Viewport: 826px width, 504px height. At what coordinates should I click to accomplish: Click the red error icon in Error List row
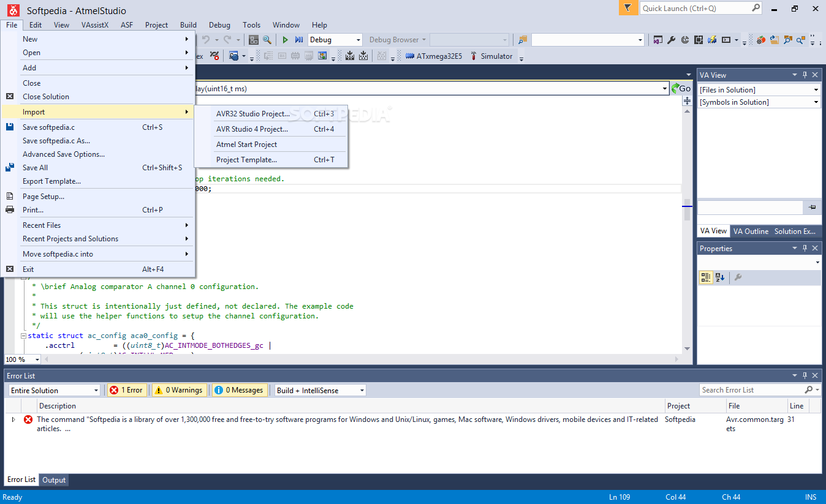click(x=28, y=420)
